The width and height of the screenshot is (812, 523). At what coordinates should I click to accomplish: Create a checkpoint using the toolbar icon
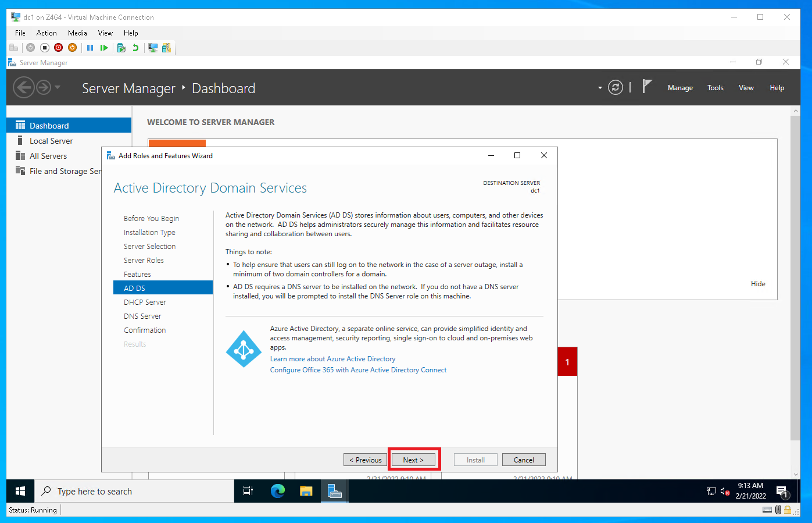point(121,48)
